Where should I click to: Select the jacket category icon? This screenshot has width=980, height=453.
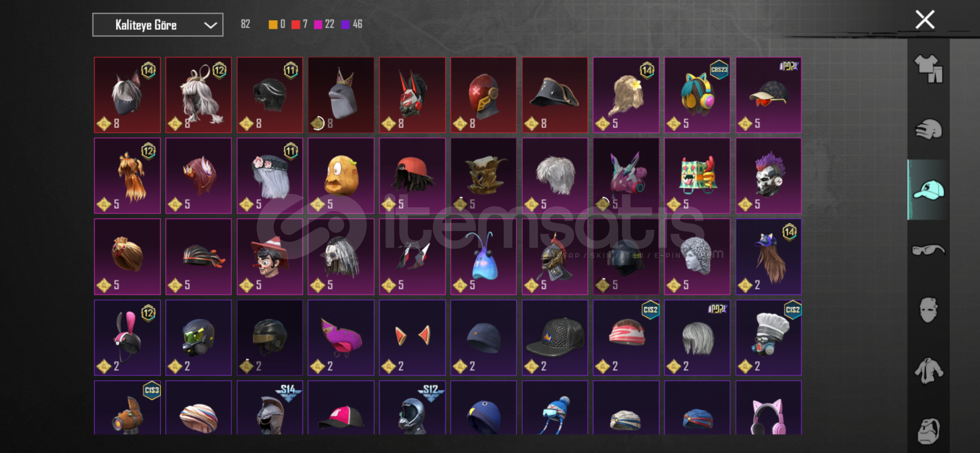click(928, 370)
